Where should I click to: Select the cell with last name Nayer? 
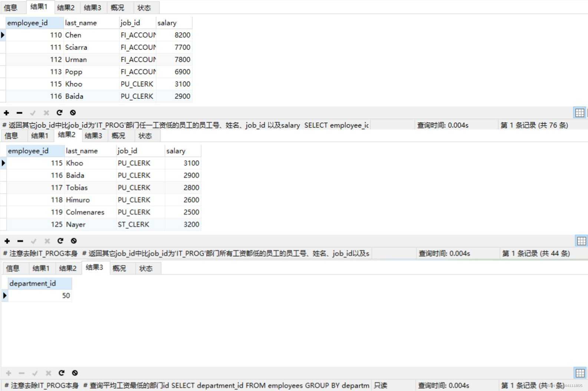pos(91,224)
